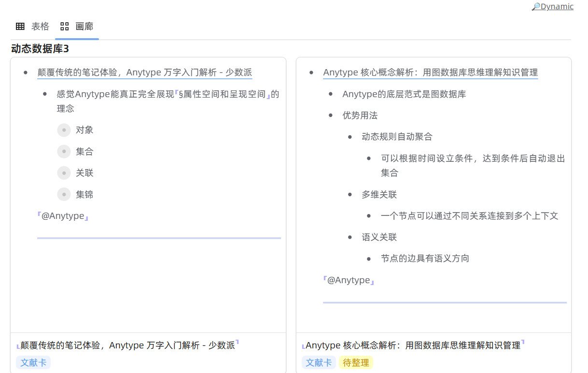
Task: Select the 画廊 gallery view tab
Action: 77,27
